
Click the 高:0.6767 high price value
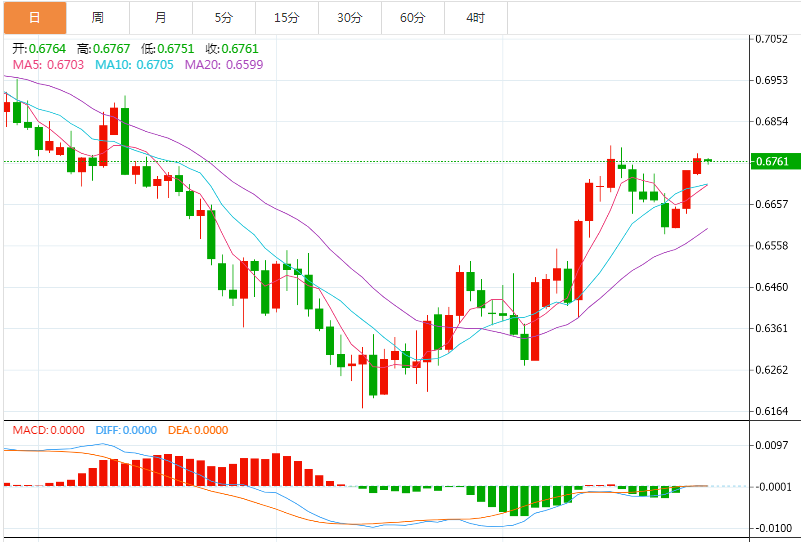coord(104,49)
